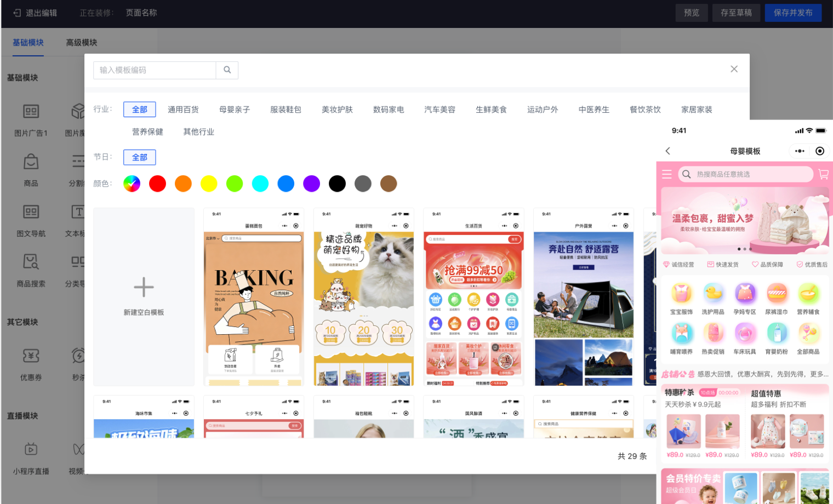Filter industry by 母婴亲子

tap(235, 110)
